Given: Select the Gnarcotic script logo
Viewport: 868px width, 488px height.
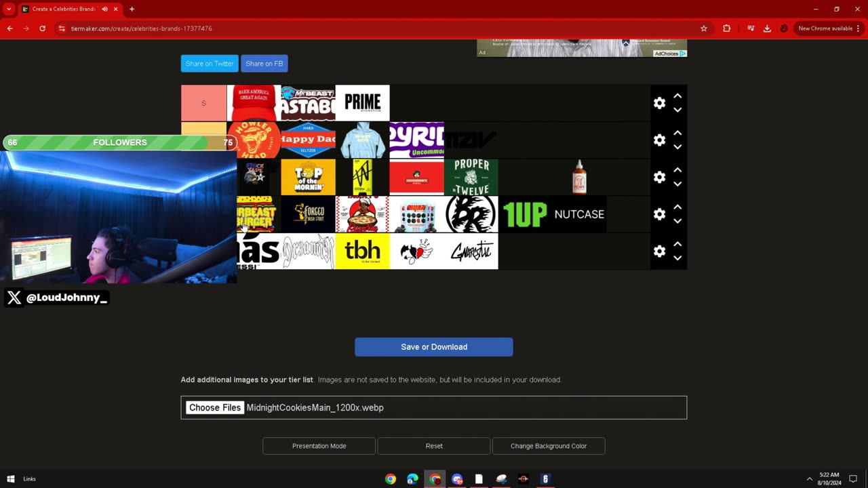Looking at the screenshot, I should (471, 251).
